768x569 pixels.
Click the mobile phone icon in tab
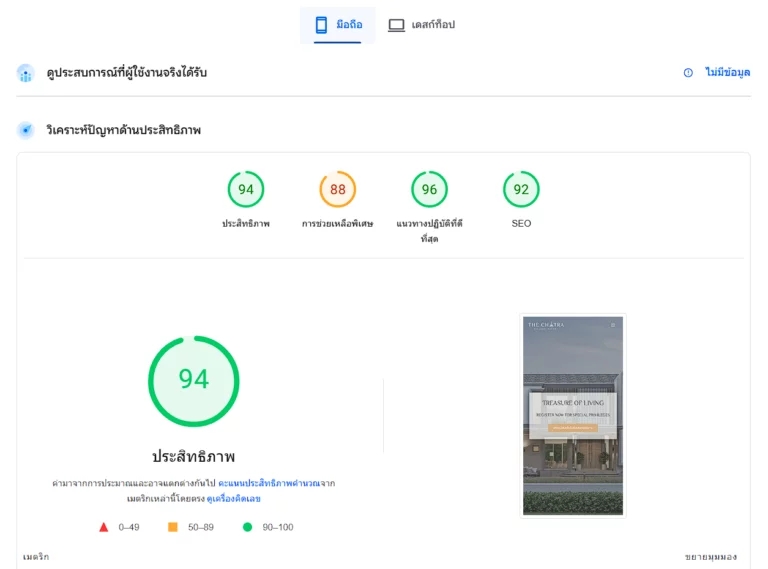(x=321, y=25)
